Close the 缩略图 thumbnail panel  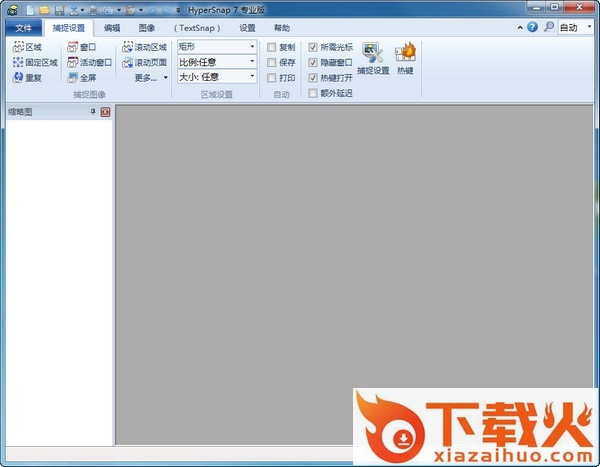[x=105, y=112]
